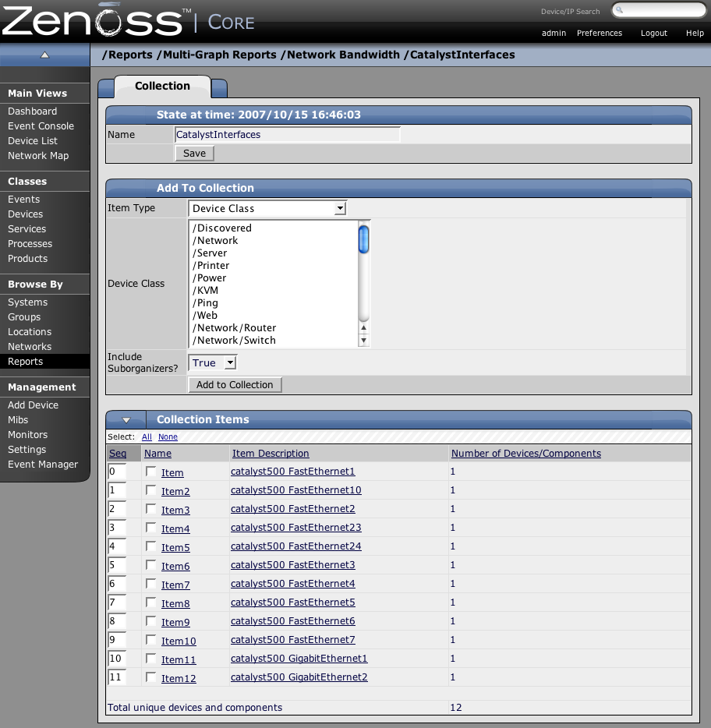Tick the checkbox next to Item11

tap(150, 659)
